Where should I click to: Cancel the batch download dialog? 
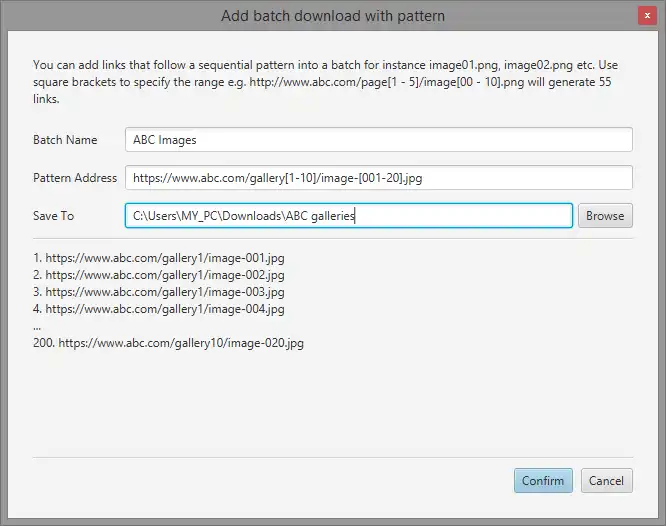[x=606, y=481]
